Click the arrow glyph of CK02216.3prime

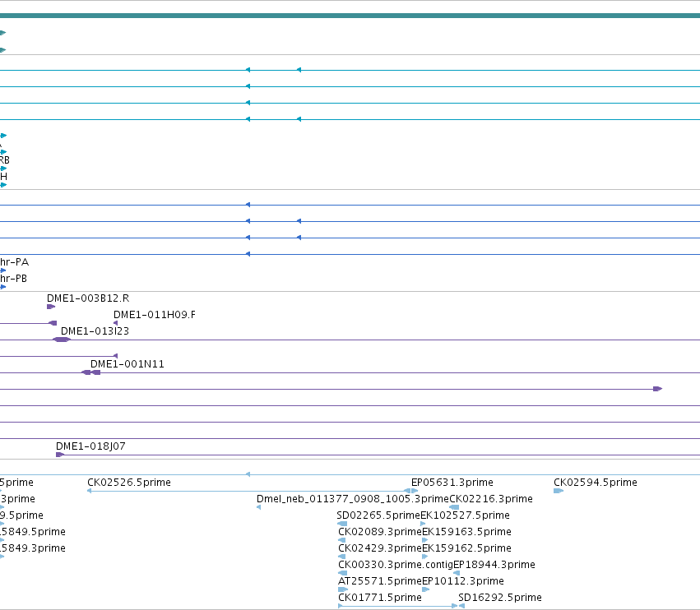pyautogui.click(x=454, y=507)
